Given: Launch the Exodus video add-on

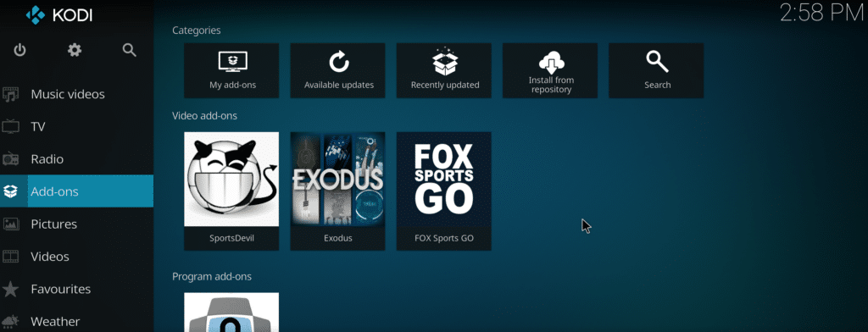Looking at the screenshot, I should [337, 191].
